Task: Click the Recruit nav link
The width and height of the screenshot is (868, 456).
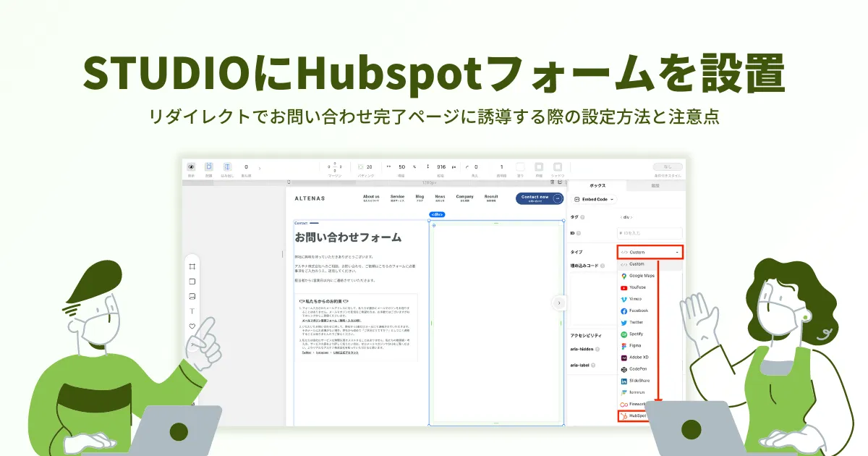Action: pyautogui.click(x=491, y=198)
